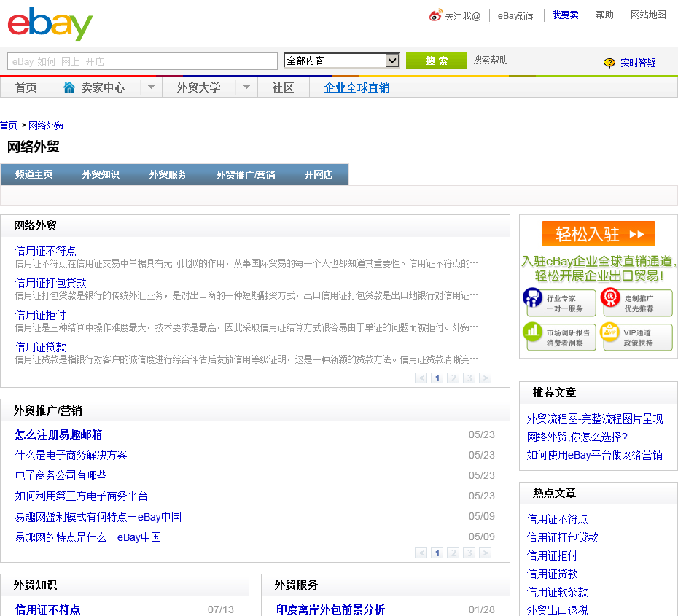Open the 外贸大学 navigation tab
The width and height of the screenshot is (678, 616).
point(198,87)
